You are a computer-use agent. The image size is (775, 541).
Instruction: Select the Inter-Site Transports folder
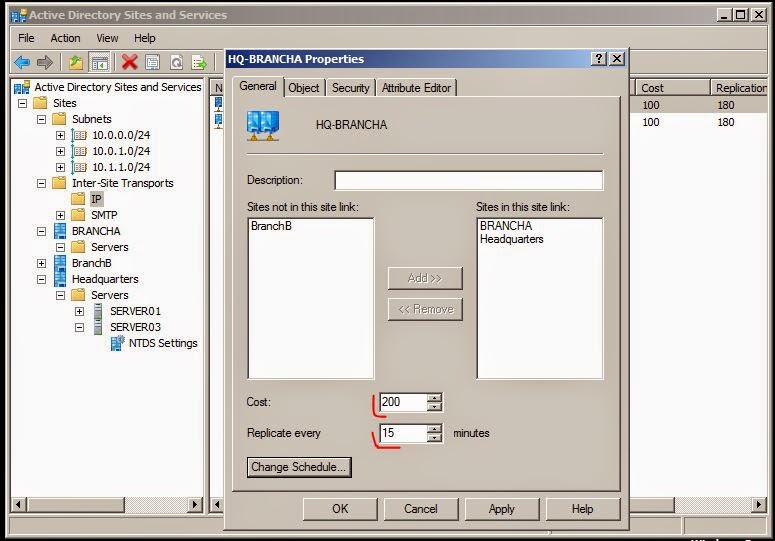click(123, 183)
